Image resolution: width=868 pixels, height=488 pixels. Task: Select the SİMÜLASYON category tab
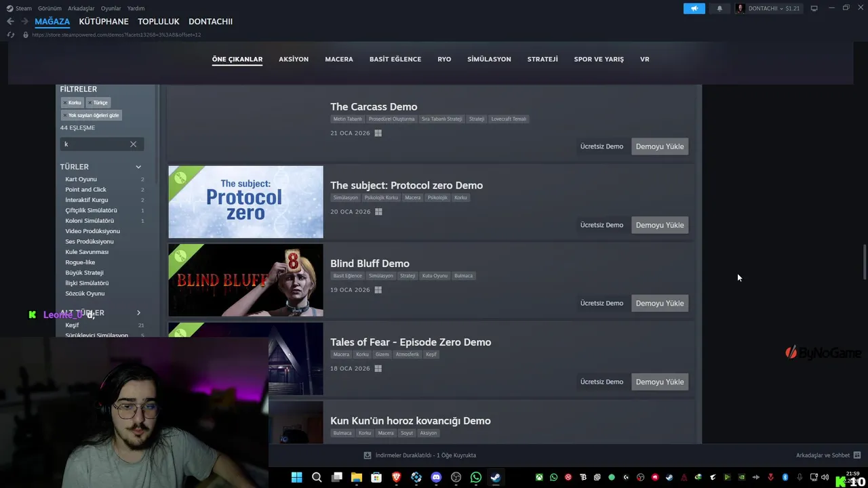(489, 59)
